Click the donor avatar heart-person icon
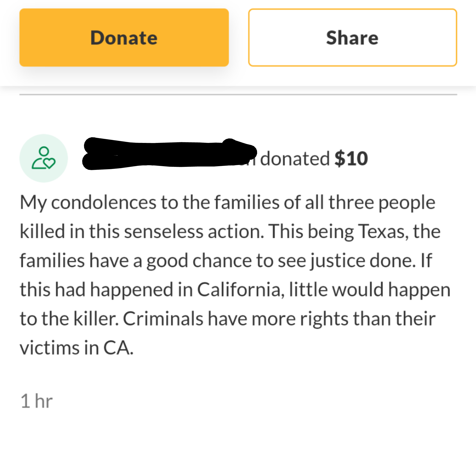 click(x=44, y=158)
